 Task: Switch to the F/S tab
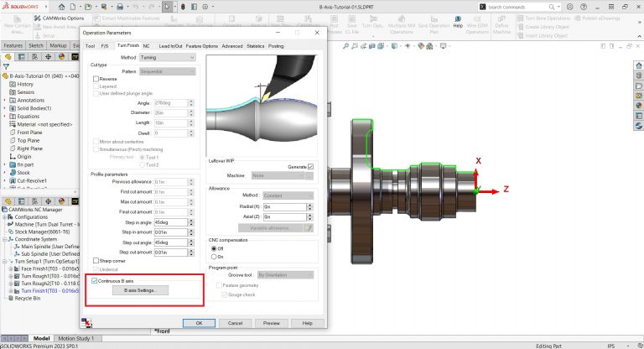point(105,46)
